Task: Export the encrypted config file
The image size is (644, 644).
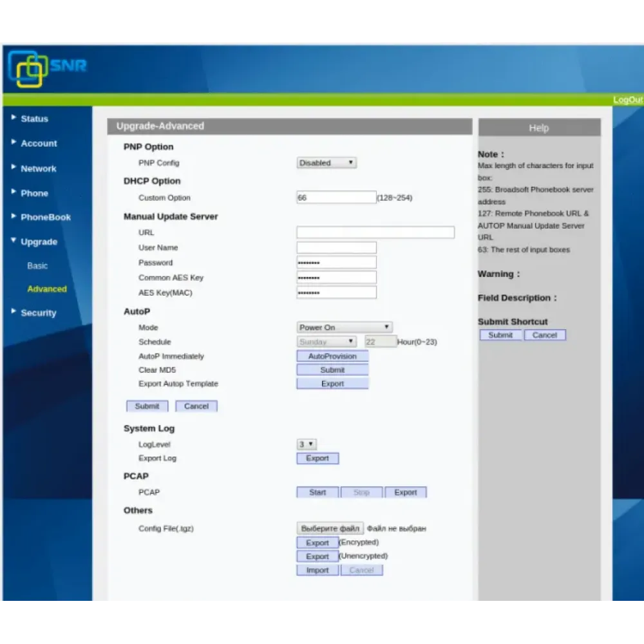Action: click(317, 542)
